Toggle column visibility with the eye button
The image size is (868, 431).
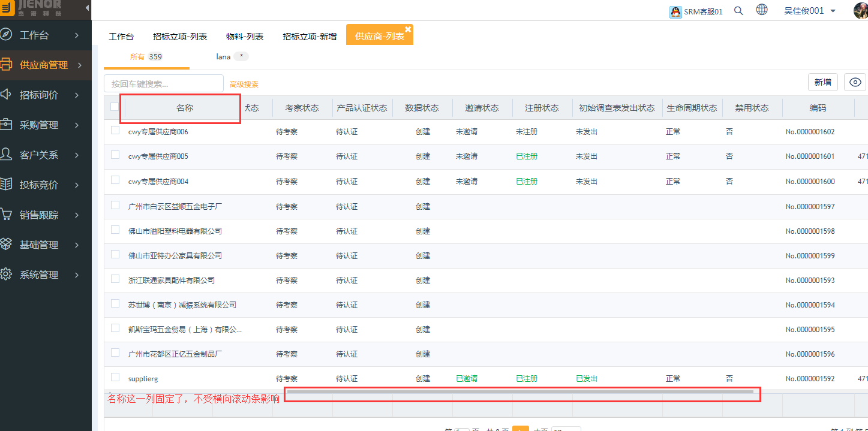(855, 82)
